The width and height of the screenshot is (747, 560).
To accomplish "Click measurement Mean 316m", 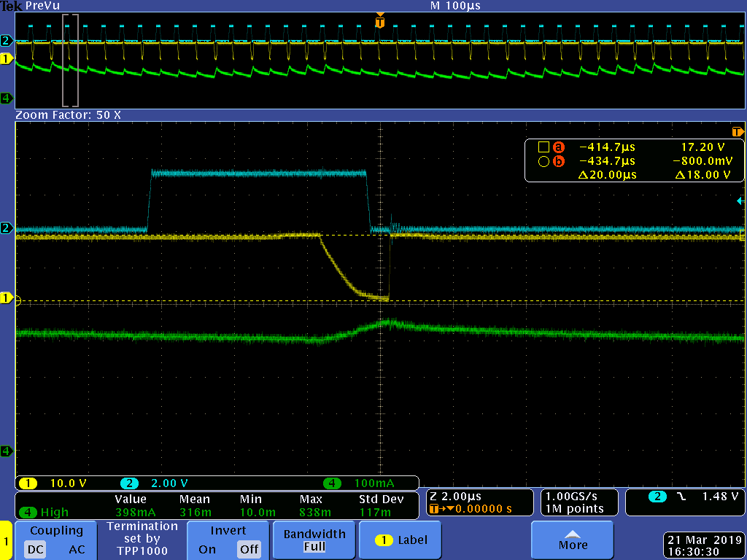I will (196, 513).
